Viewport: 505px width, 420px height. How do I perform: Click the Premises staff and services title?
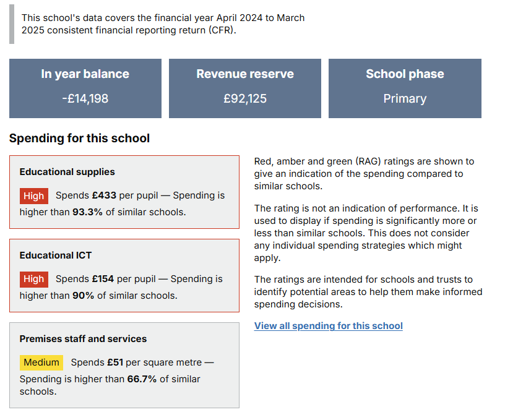83,339
